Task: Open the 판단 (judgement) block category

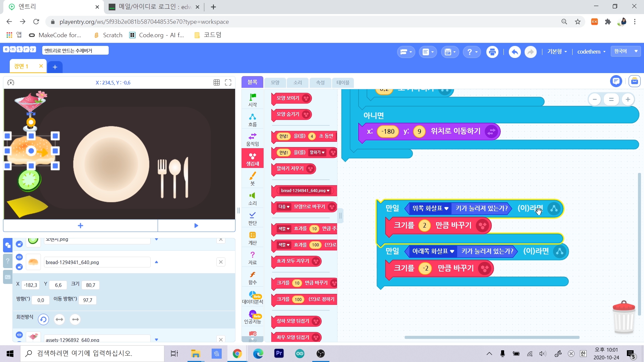Action: (252, 218)
